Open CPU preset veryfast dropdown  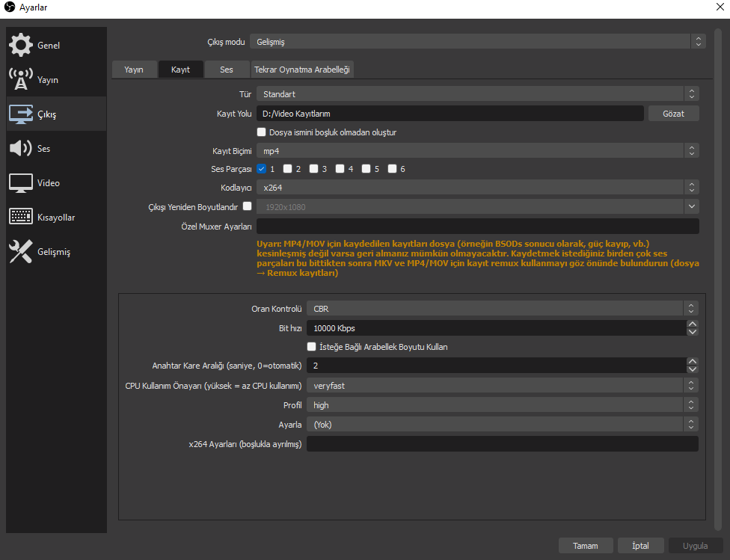pyautogui.click(x=503, y=386)
